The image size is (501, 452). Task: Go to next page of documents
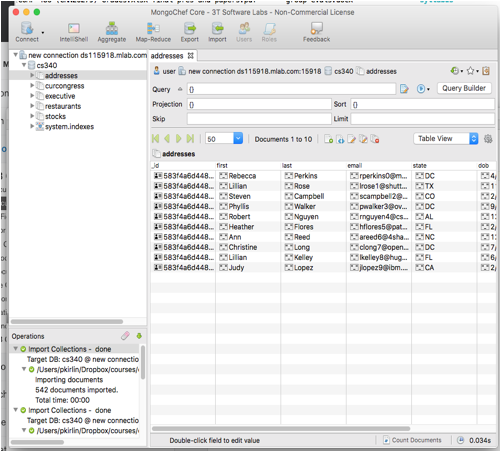pyautogui.click(x=179, y=139)
